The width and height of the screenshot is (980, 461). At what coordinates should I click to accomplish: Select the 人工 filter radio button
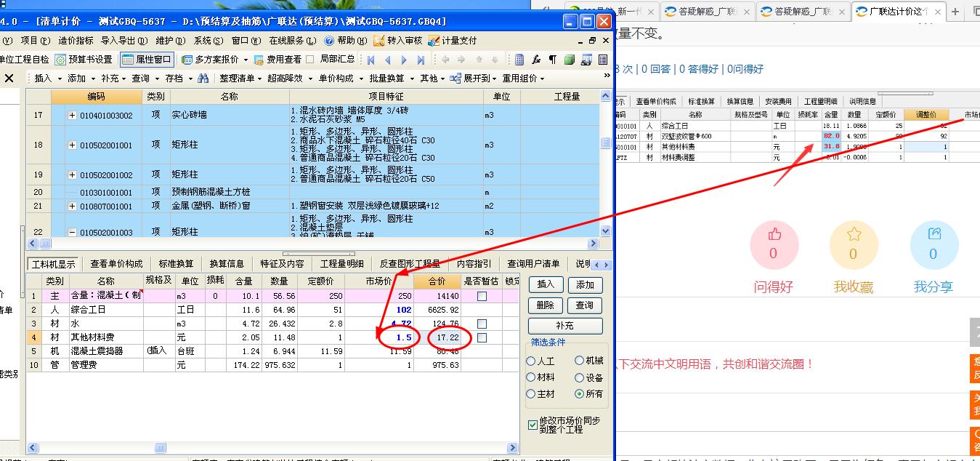[x=531, y=361]
